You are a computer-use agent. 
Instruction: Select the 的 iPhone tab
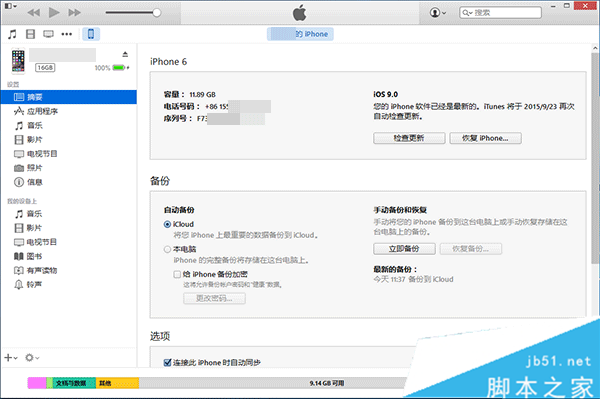[x=300, y=34]
